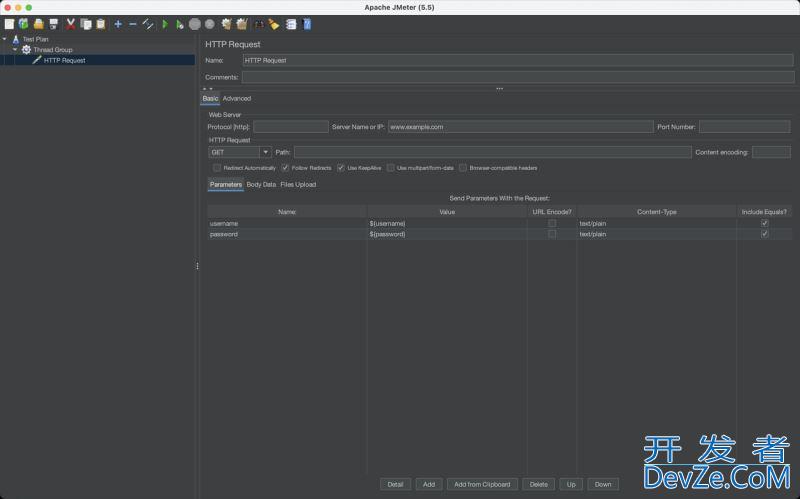Switch to the Advanced tab
This screenshot has width=800, height=499.
(x=237, y=98)
